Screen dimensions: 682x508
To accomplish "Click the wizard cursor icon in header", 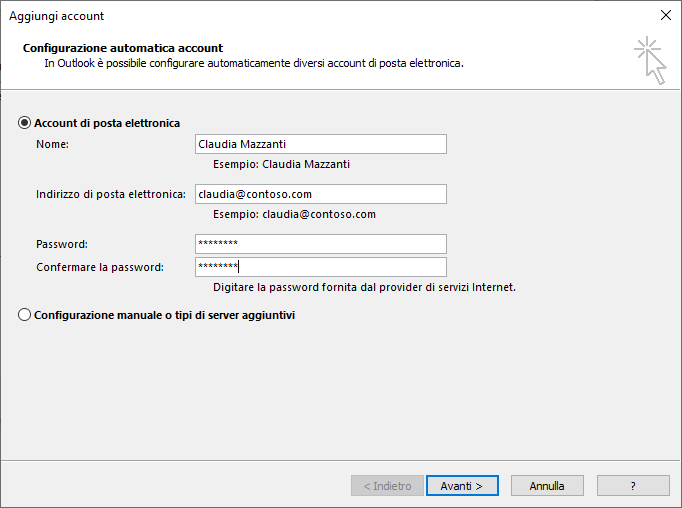I will (x=650, y=60).
